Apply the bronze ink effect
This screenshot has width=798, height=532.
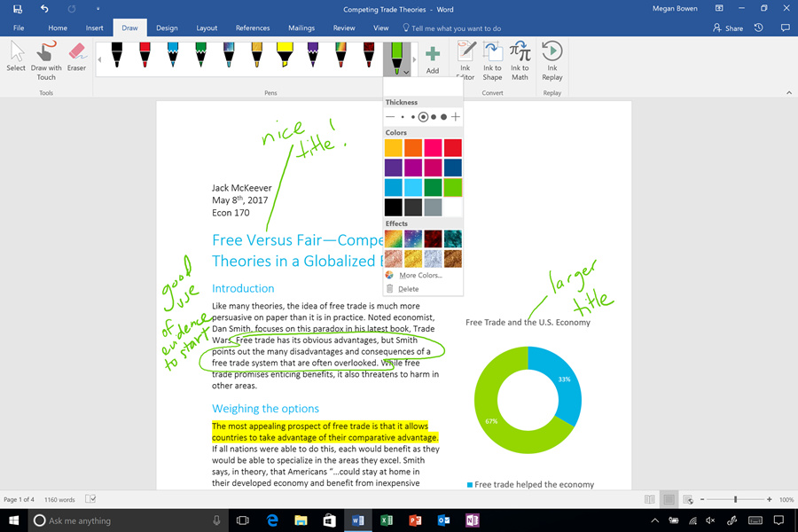453,259
